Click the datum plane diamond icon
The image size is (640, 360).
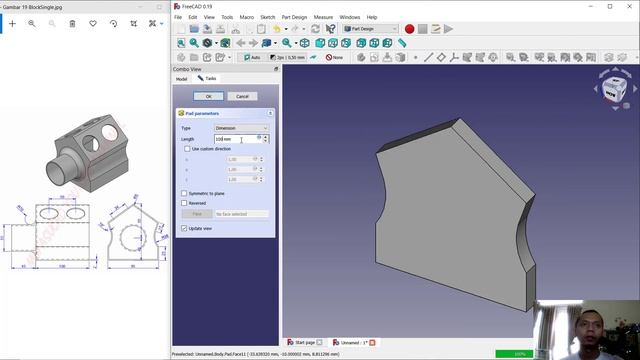441,58
